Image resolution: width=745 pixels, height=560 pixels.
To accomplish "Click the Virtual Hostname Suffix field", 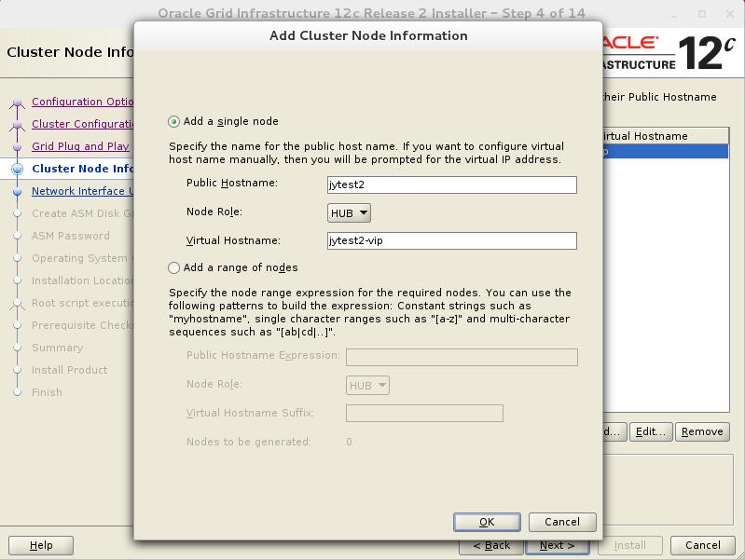I will (x=424, y=413).
